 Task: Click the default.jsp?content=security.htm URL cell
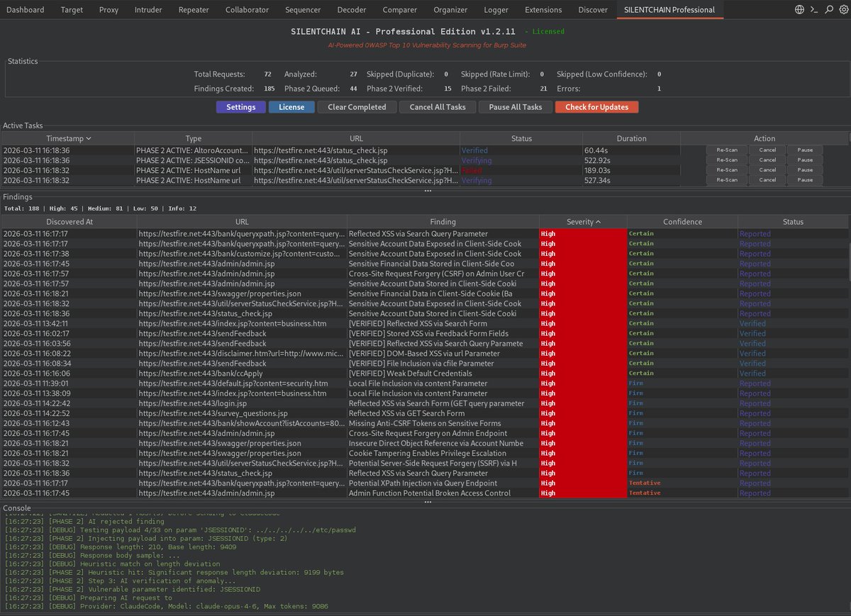click(242, 383)
